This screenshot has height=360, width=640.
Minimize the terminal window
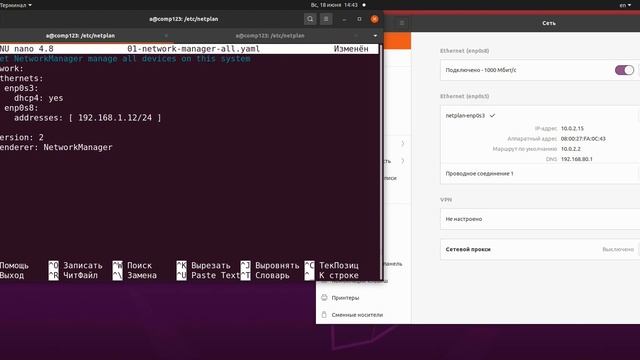[344, 19]
